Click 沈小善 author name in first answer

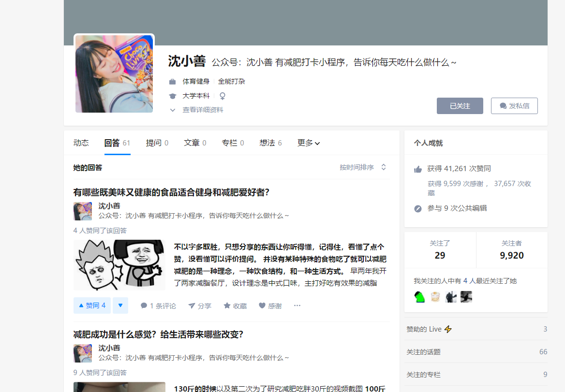pos(109,206)
